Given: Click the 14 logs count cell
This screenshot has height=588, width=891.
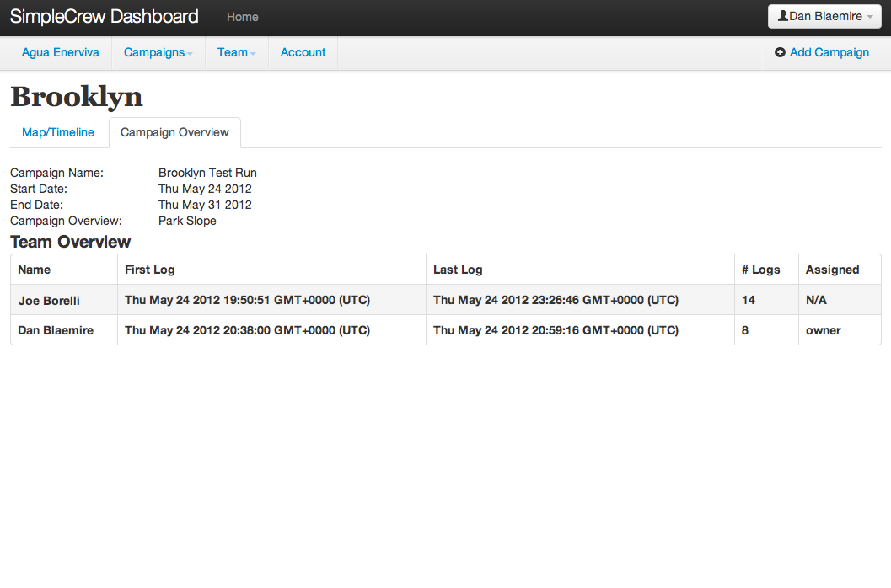Looking at the screenshot, I should click(766, 300).
